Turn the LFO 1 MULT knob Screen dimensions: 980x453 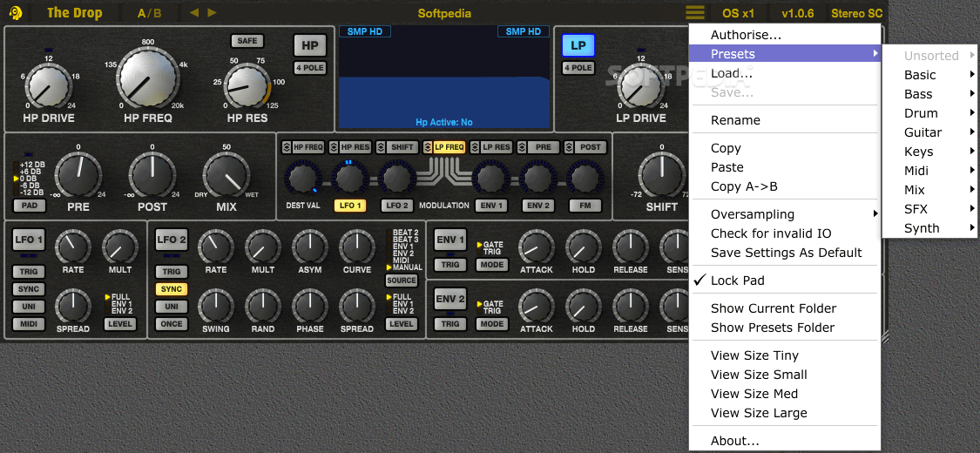click(x=120, y=247)
